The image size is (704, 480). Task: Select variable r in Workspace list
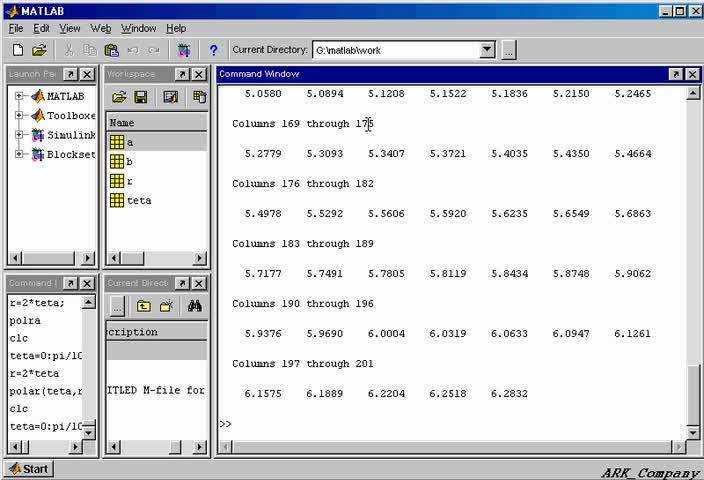pyautogui.click(x=129, y=181)
